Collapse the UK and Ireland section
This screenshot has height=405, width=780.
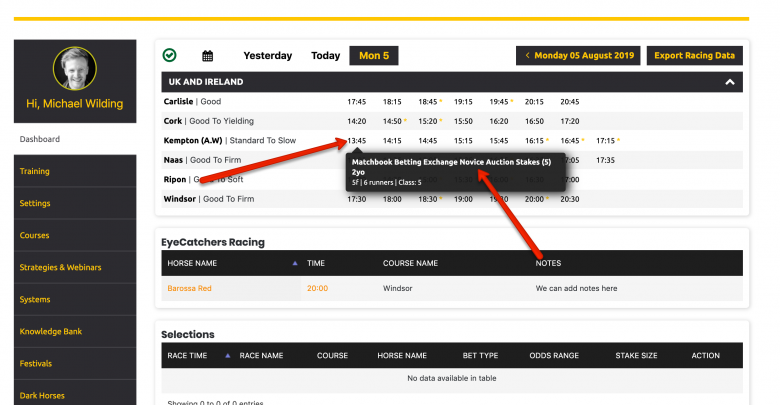[730, 82]
